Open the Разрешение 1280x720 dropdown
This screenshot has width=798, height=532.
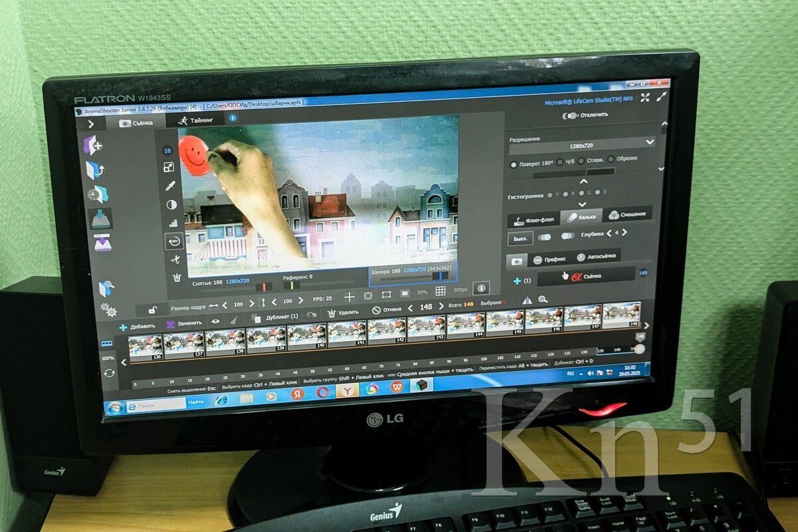[582, 144]
